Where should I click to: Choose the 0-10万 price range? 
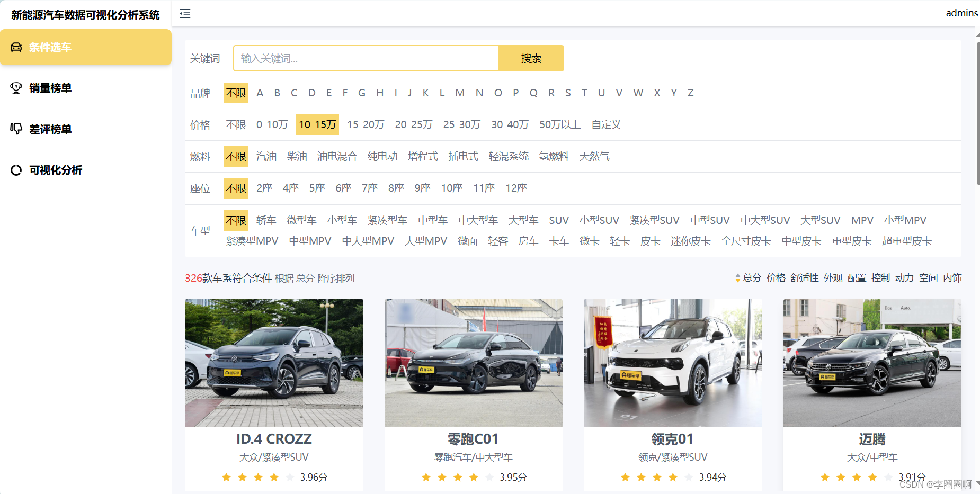click(272, 125)
